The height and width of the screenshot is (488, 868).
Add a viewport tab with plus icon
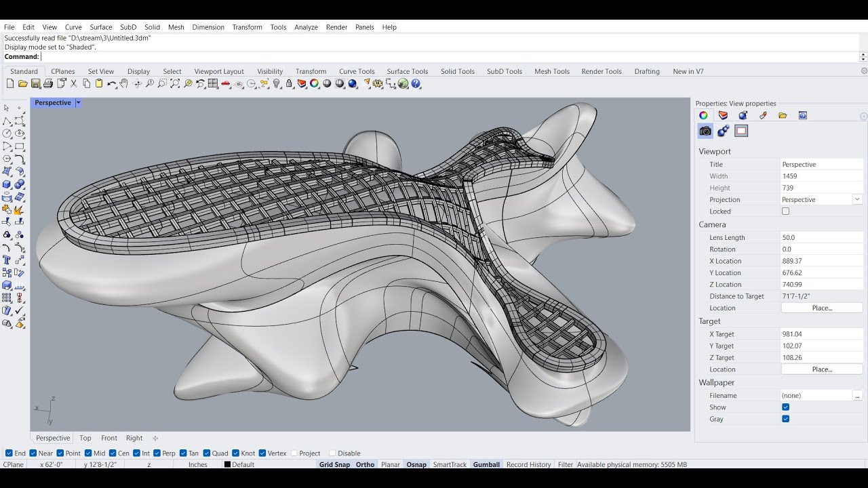[x=155, y=438]
